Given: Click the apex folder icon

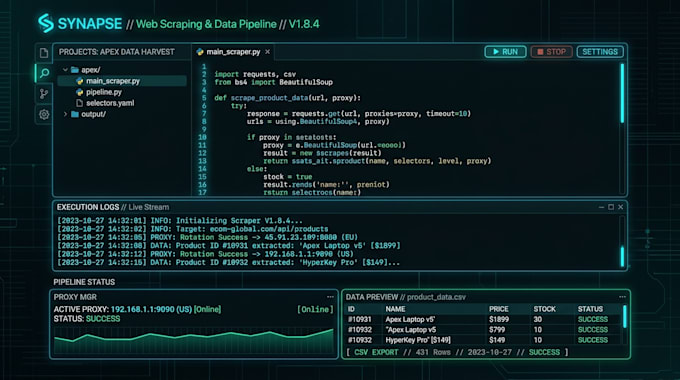Looking at the screenshot, I should 75,70.
